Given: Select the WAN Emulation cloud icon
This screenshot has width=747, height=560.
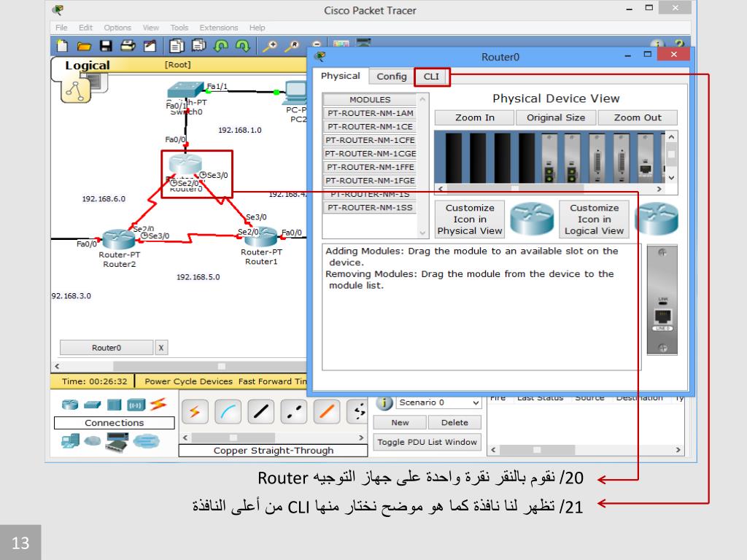Looking at the screenshot, I should (93, 441).
